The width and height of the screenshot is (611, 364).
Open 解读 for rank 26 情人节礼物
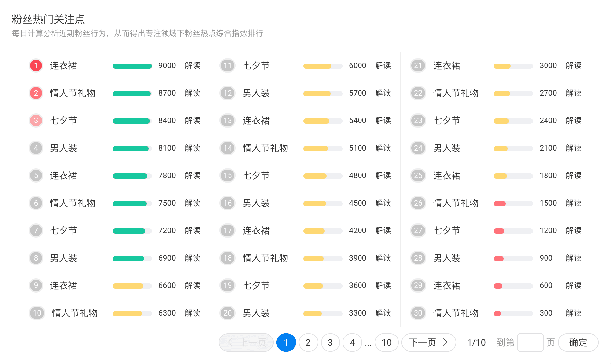[x=574, y=203]
